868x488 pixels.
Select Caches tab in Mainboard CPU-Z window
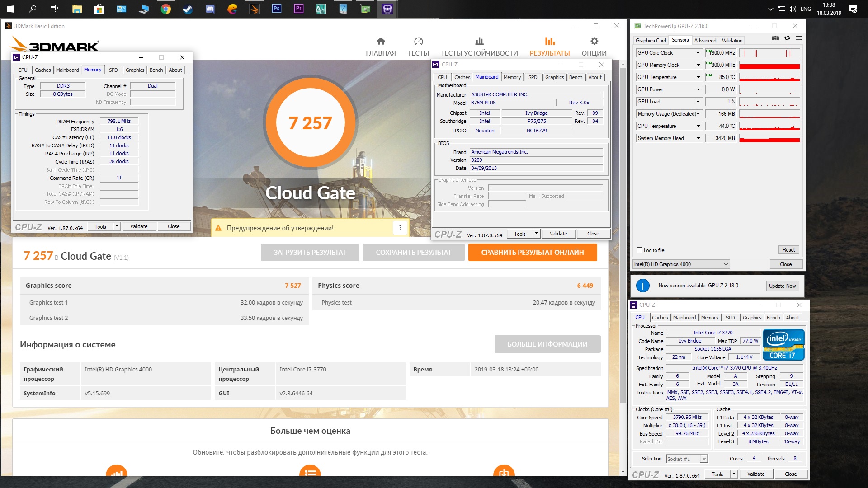pos(462,77)
